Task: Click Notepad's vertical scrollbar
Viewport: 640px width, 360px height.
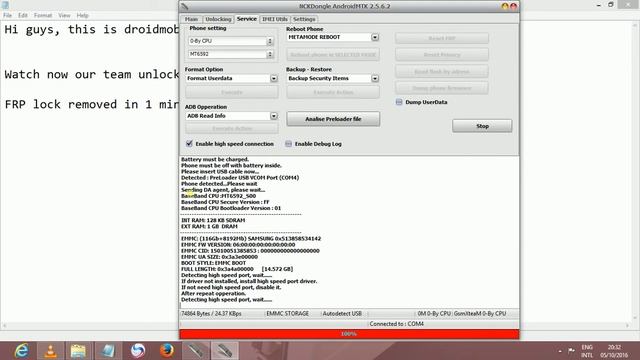Action: pos(635,171)
